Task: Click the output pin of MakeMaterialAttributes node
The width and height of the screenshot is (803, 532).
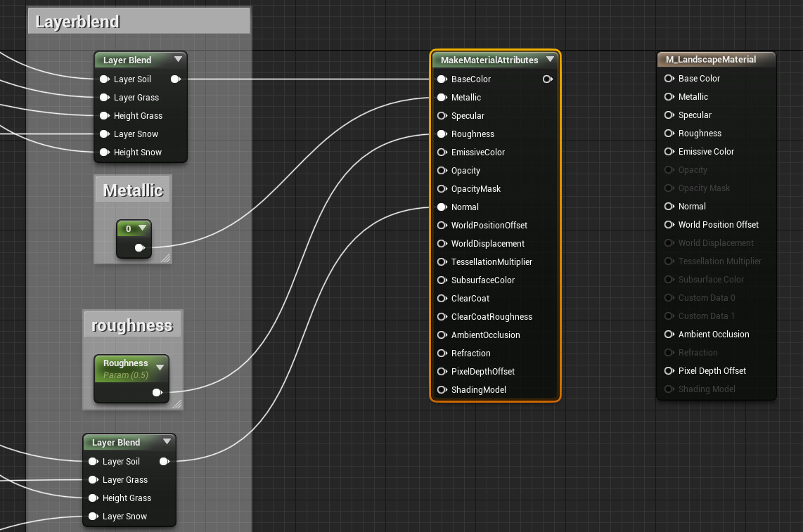Action: pos(547,79)
